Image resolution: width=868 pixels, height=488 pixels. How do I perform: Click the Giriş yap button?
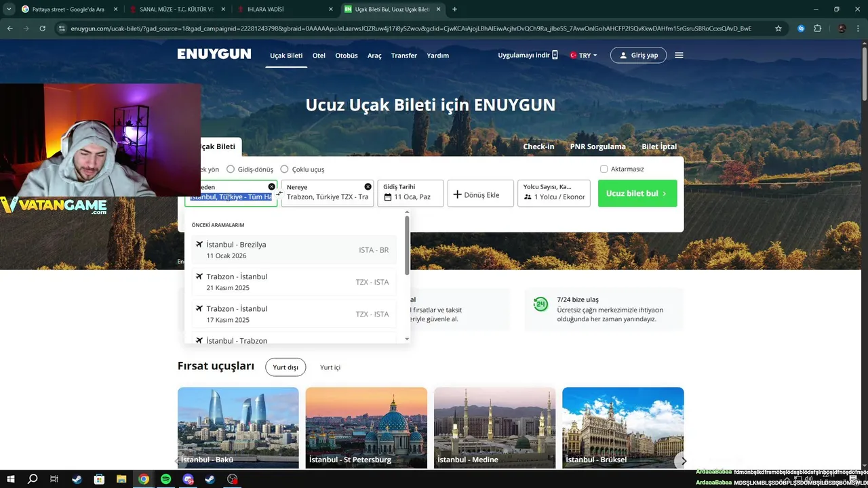(639, 55)
